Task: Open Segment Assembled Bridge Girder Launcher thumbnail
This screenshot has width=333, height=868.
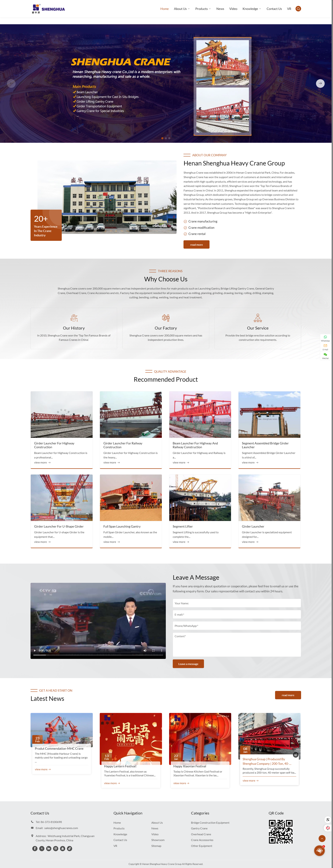Action: pos(269,414)
